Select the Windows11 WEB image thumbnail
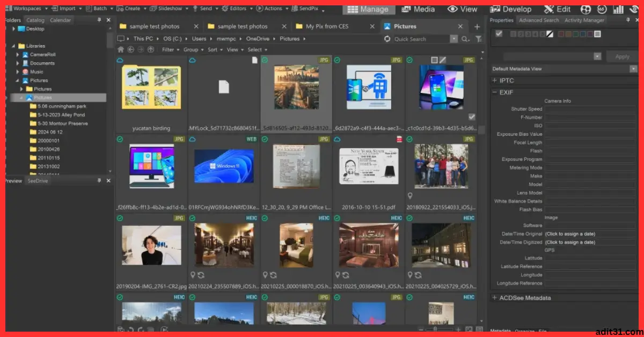 [x=224, y=166]
